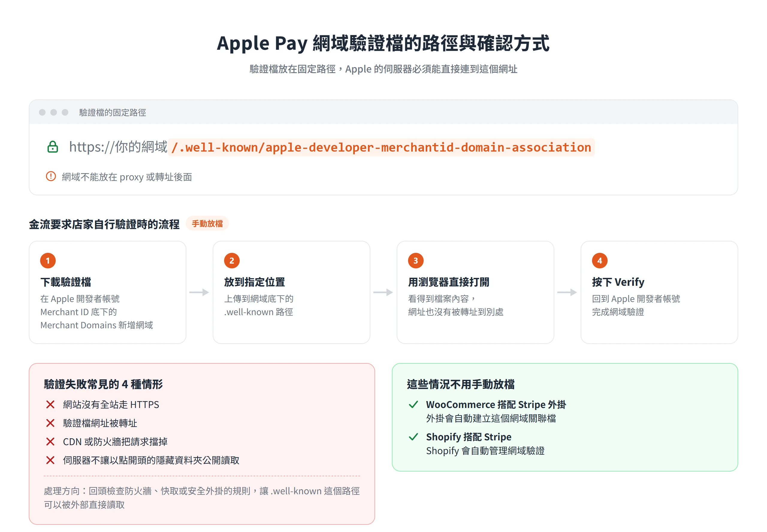This screenshot has height=532, width=767.
Task: Click the text 網址也沒有被轉址到別處
Action: [x=456, y=312]
